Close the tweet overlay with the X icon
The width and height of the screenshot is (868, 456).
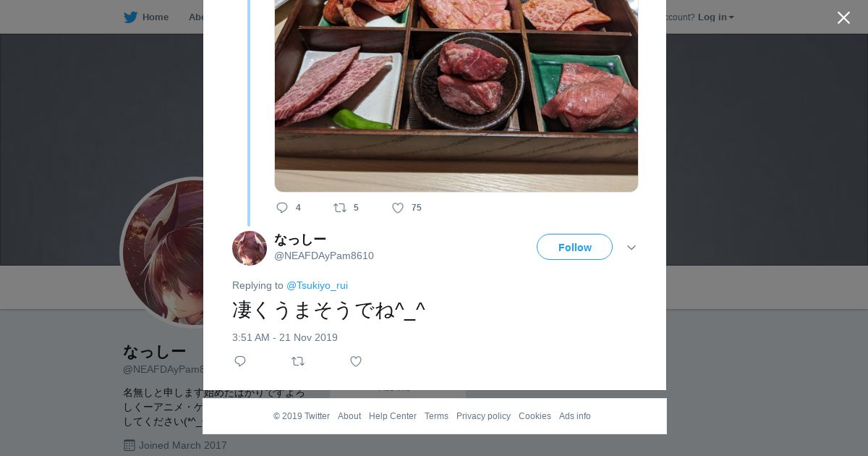click(843, 18)
